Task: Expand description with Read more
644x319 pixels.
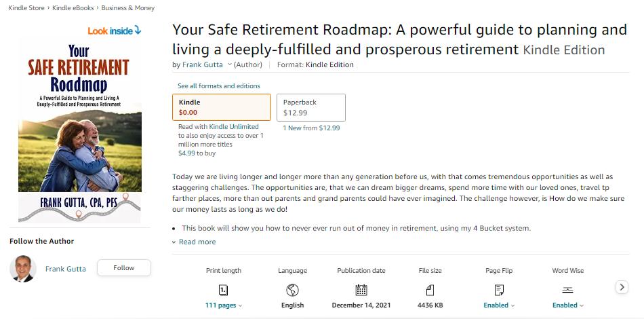Action: point(194,242)
